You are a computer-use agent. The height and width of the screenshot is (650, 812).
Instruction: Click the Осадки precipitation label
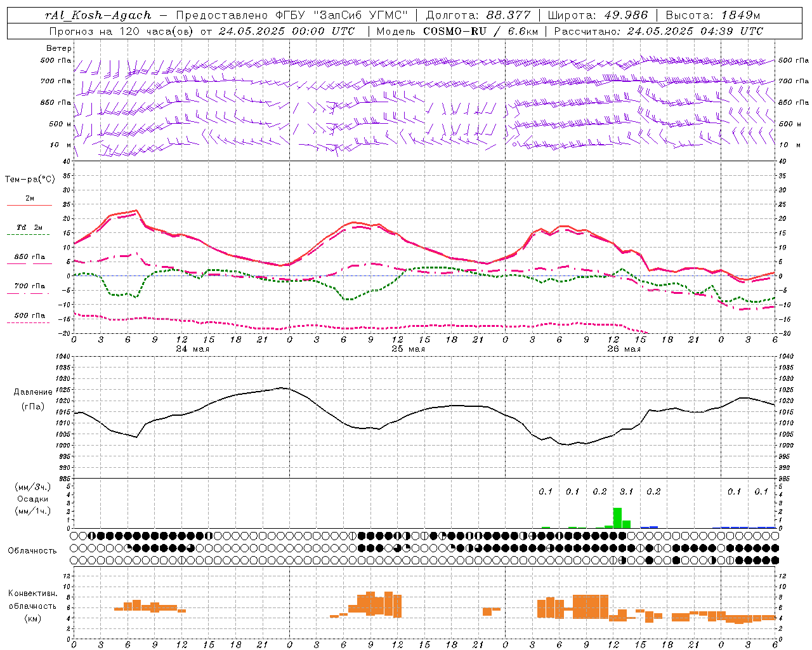pyautogui.click(x=33, y=499)
